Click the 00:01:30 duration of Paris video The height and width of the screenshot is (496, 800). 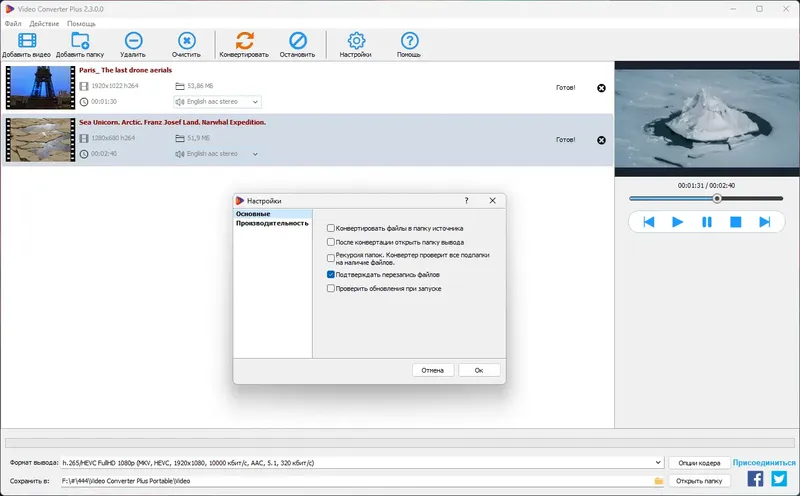pyautogui.click(x=104, y=102)
